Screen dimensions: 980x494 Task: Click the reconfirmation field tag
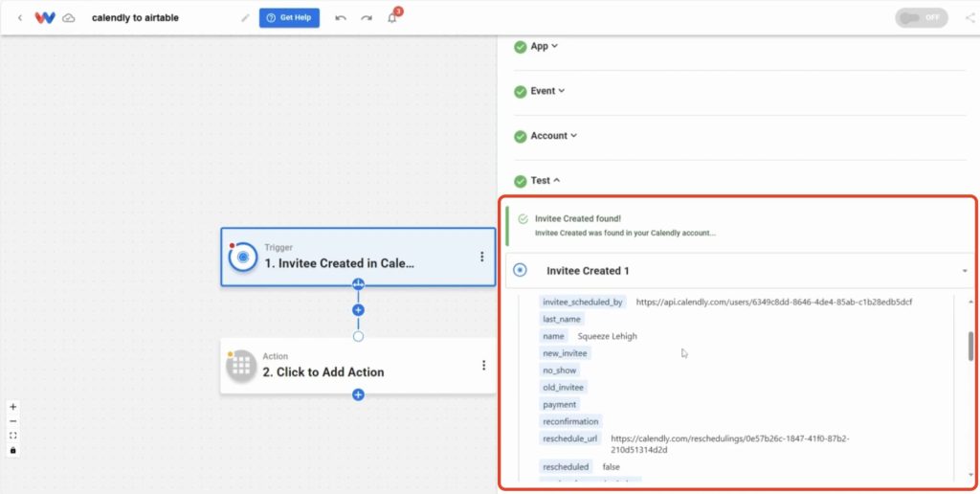coord(570,421)
